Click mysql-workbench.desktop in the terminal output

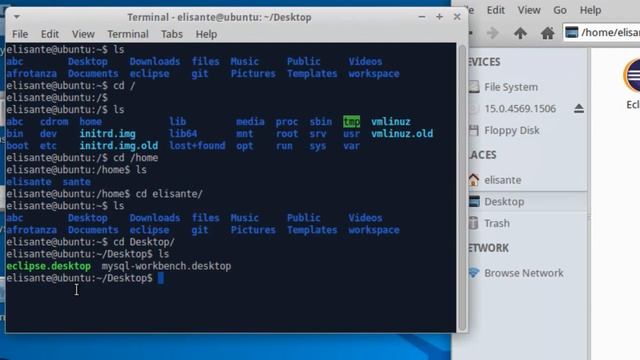(166, 266)
